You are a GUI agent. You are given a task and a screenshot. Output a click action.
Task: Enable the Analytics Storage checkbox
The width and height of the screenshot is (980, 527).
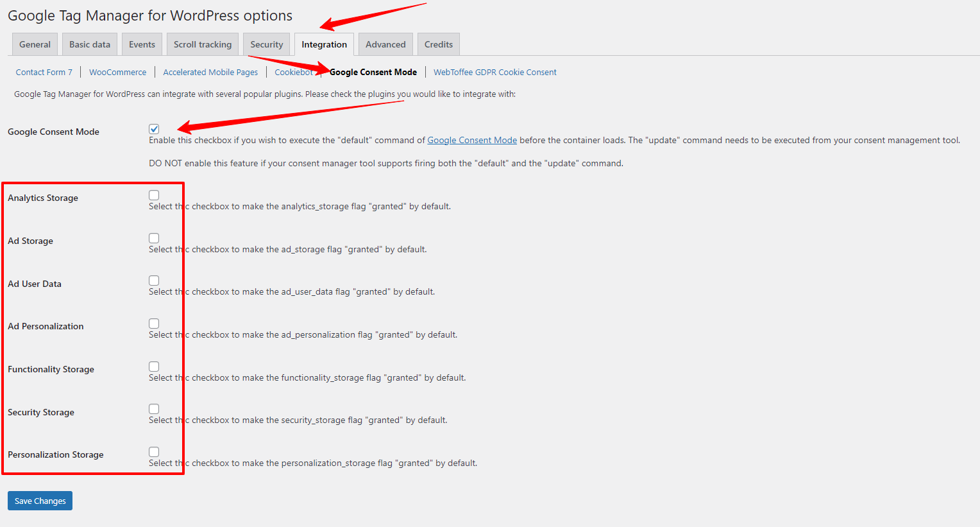pyautogui.click(x=154, y=195)
